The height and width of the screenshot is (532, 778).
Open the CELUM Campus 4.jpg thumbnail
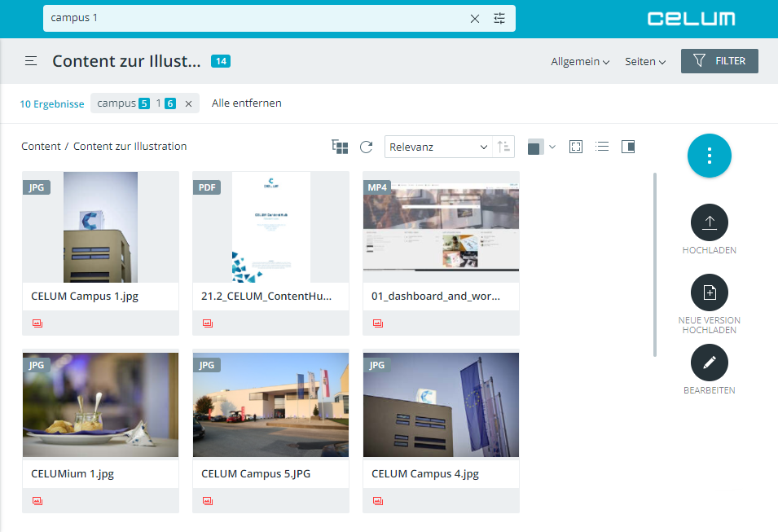click(441, 404)
